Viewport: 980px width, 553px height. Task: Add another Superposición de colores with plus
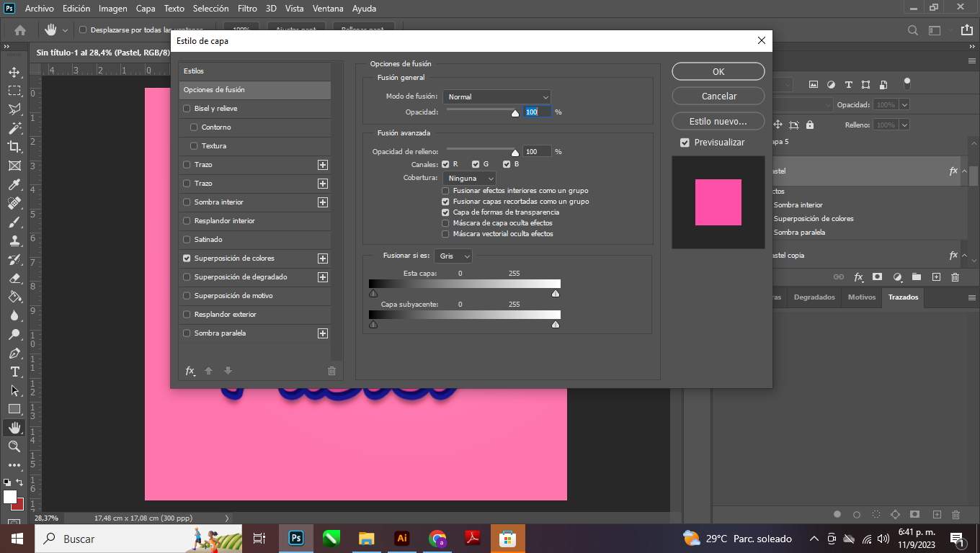click(x=323, y=258)
